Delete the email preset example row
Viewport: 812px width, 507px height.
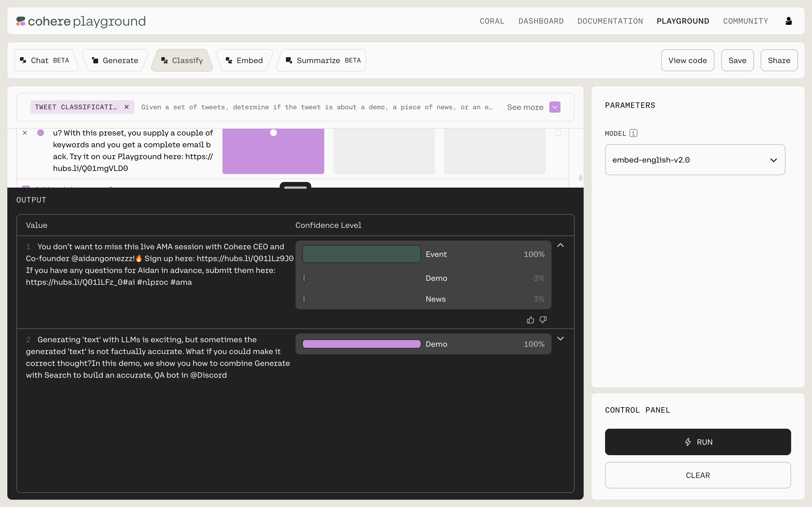(25, 133)
